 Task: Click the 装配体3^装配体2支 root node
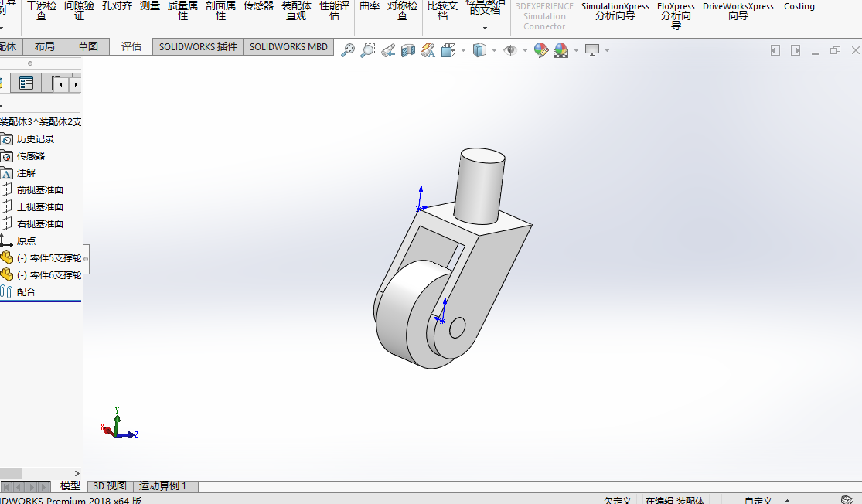click(41, 122)
